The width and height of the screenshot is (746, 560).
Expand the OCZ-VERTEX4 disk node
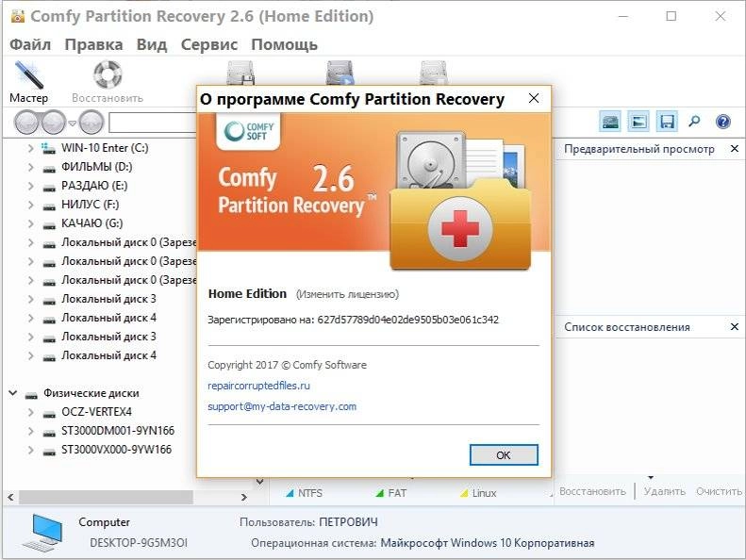point(30,413)
